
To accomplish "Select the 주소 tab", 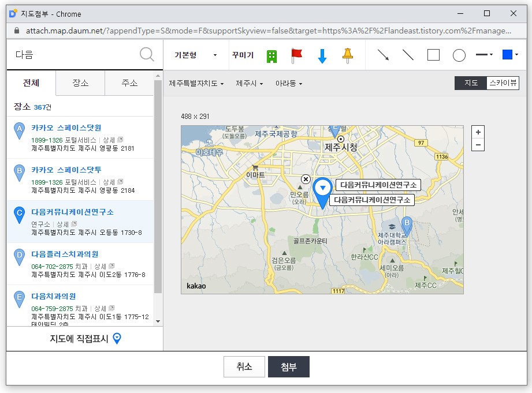I will pos(129,83).
